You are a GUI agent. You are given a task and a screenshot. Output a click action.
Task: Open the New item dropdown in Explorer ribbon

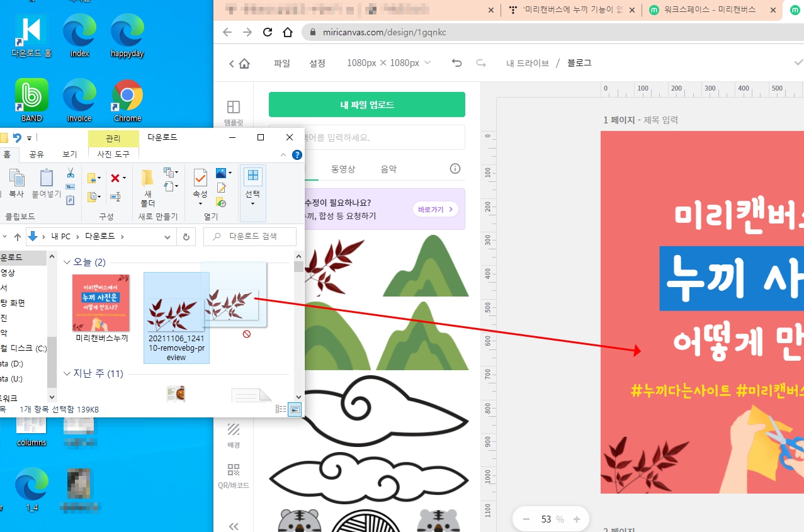171,172
